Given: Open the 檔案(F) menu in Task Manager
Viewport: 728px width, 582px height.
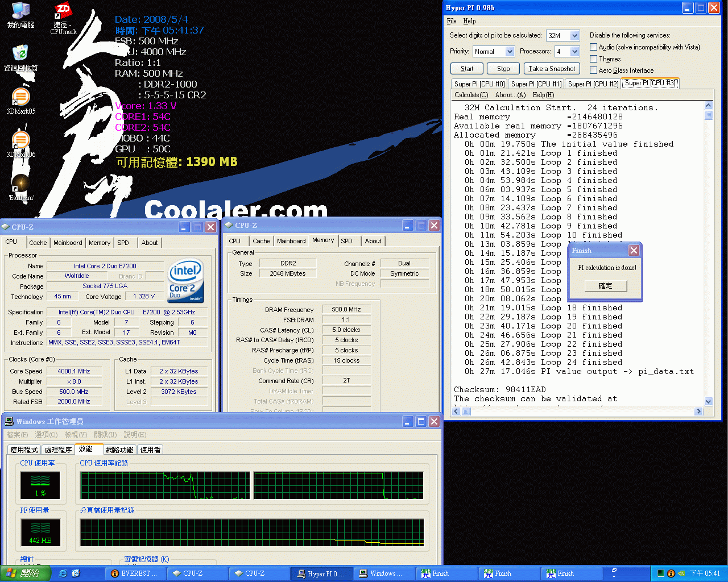Looking at the screenshot, I should coord(17,435).
